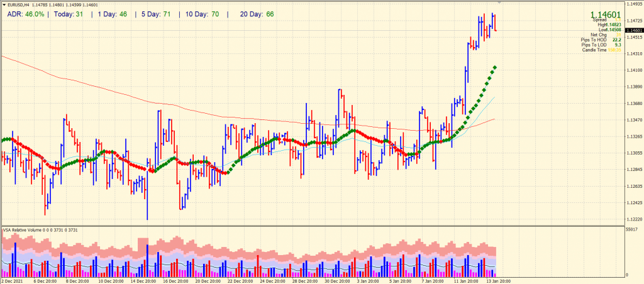The image size is (644, 284).
Task: Click the 7 Jan 20:00 time label
Action: [433, 281]
